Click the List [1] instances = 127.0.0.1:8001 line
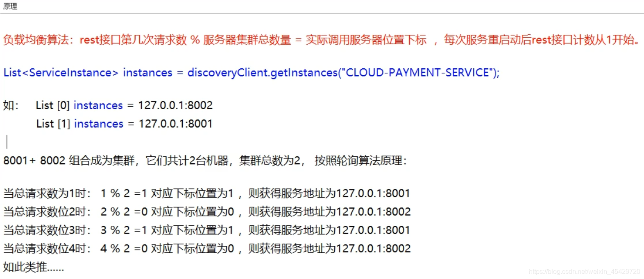 pyautogui.click(x=124, y=124)
